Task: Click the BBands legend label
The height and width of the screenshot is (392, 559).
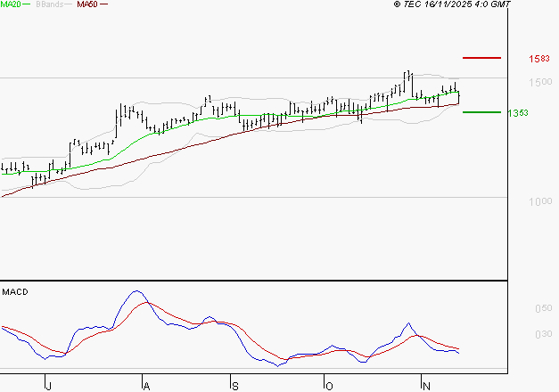Action: [x=49, y=4]
